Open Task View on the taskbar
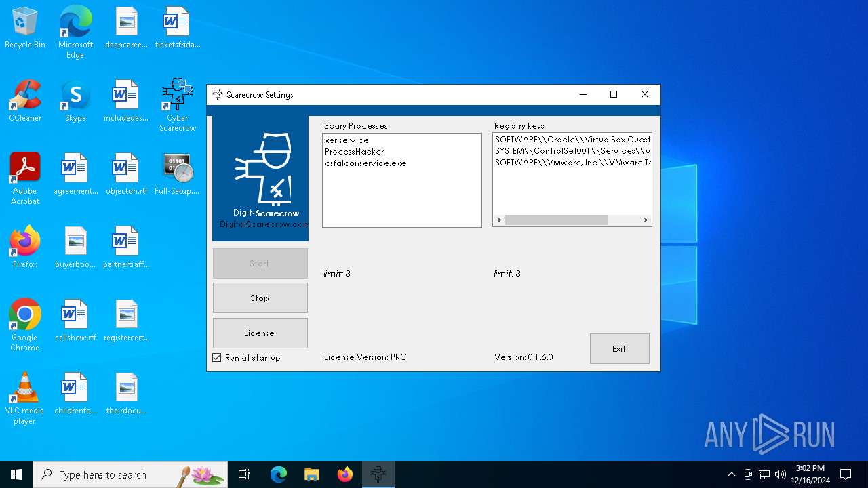The image size is (868, 488). point(244,474)
